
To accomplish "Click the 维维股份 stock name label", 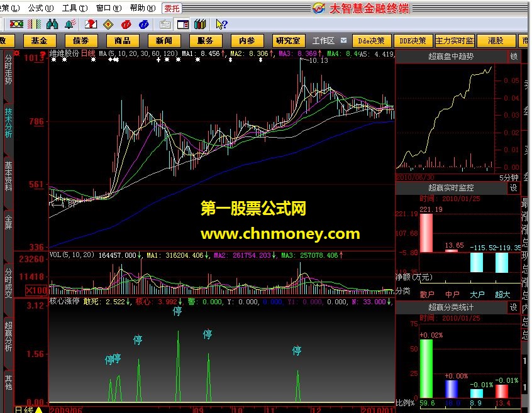I will click(x=64, y=53).
